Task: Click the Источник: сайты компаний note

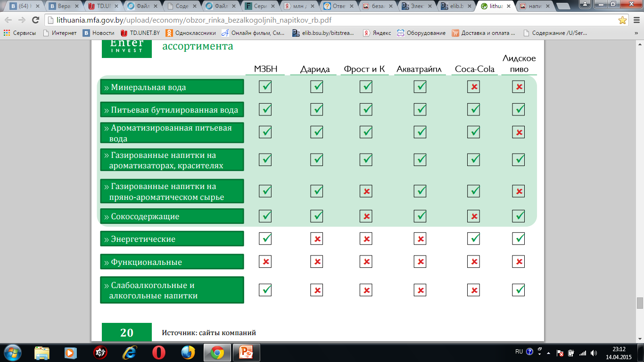Action: (x=209, y=332)
